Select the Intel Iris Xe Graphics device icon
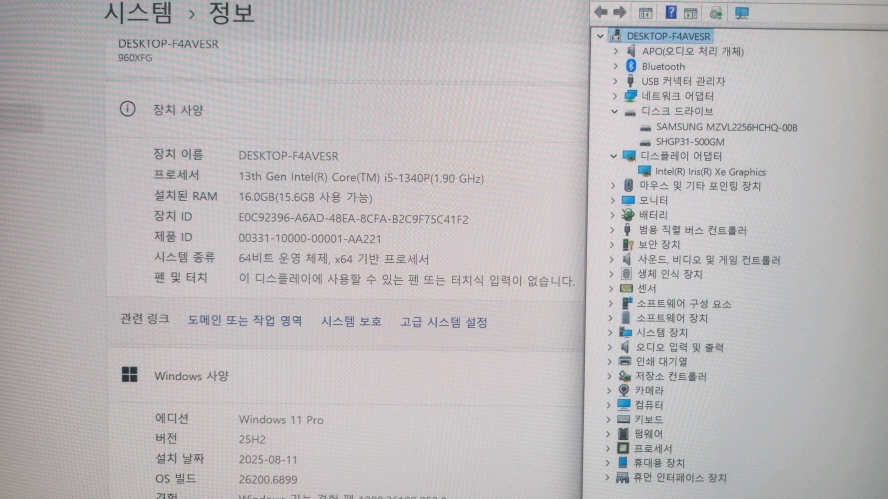888x499 pixels. click(x=644, y=171)
